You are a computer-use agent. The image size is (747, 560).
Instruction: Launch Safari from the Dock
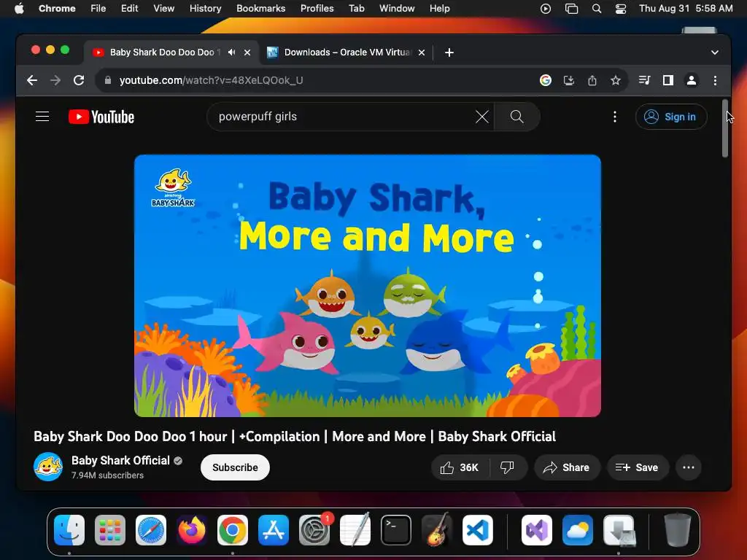(x=151, y=530)
